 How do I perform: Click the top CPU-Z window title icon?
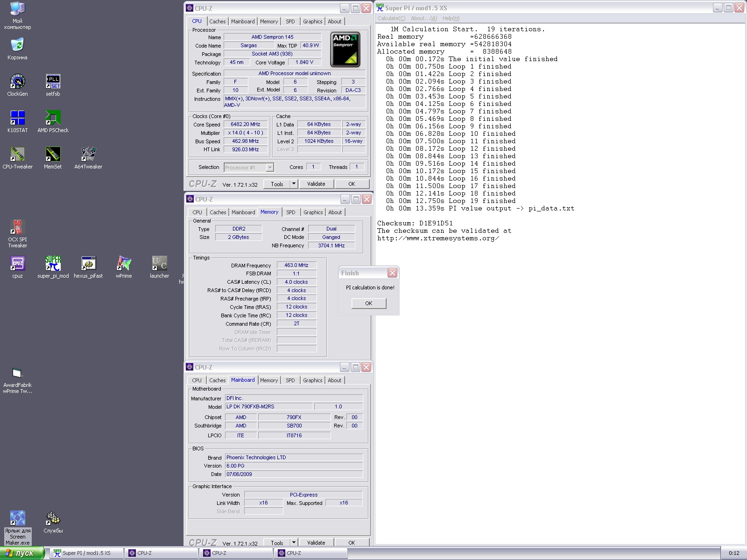[x=190, y=8]
